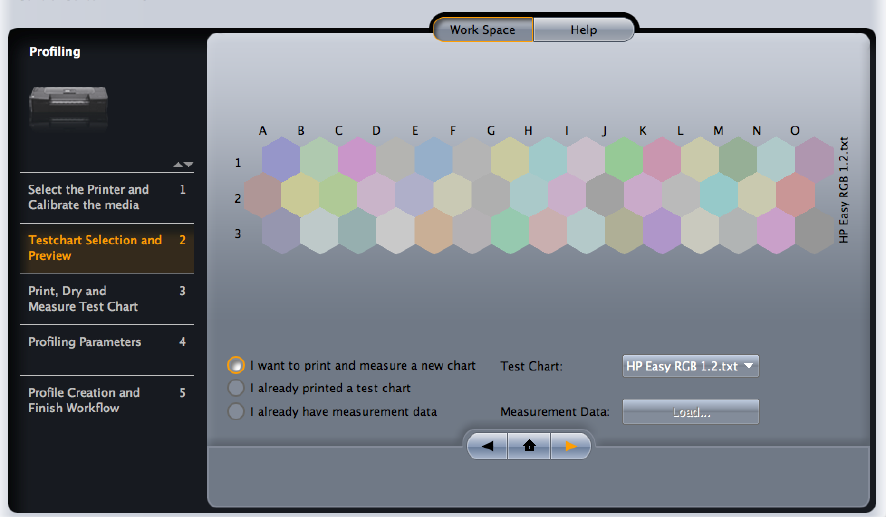886x517 pixels.
Task: Open step 1 Select the Printer and Calibrate
Action: [x=107, y=197]
